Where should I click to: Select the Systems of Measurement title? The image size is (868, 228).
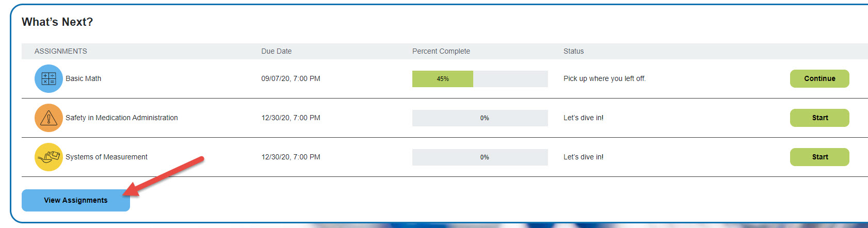pyautogui.click(x=106, y=157)
